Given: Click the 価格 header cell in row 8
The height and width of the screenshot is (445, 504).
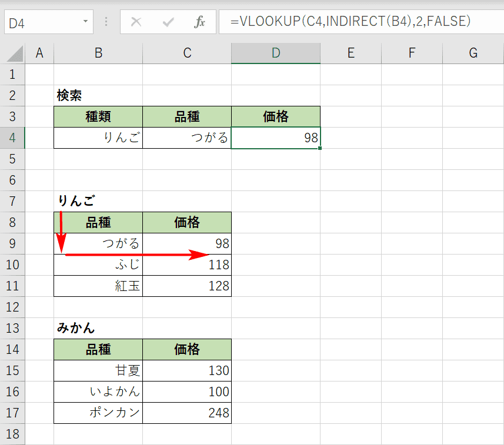Looking at the screenshot, I should (x=187, y=222).
